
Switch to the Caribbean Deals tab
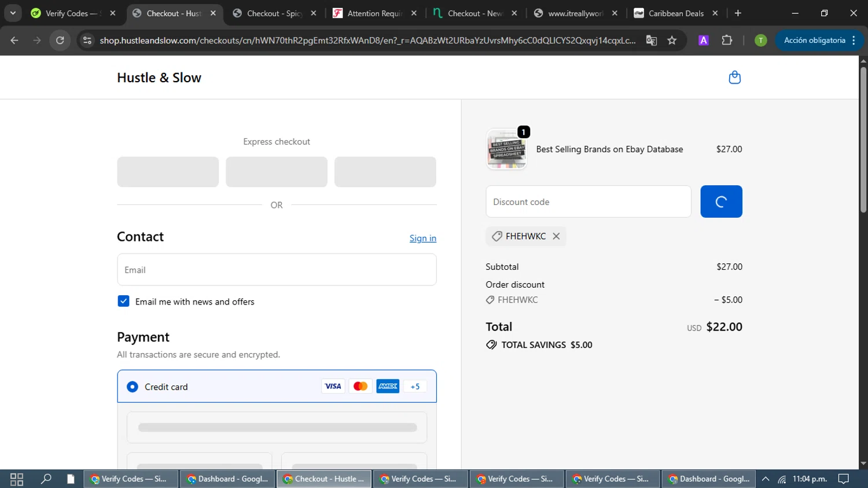pyautogui.click(x=675, y=13)
